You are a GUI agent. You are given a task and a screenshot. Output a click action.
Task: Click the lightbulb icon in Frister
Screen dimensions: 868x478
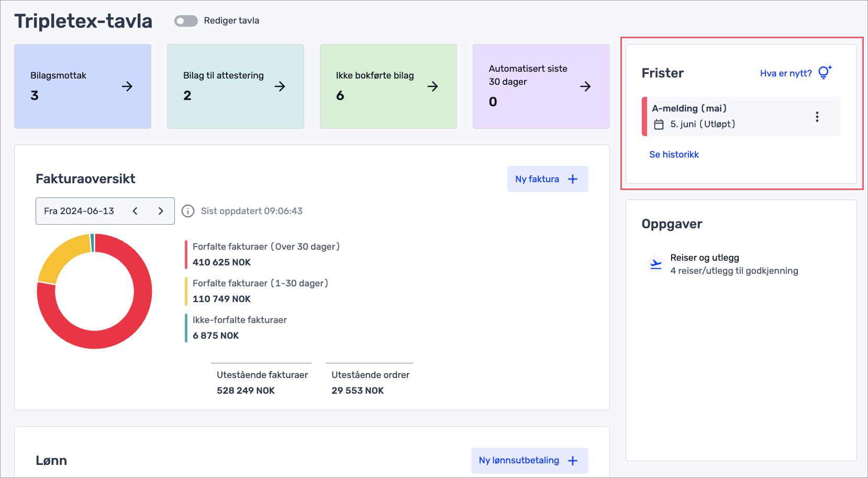[825, 73]
